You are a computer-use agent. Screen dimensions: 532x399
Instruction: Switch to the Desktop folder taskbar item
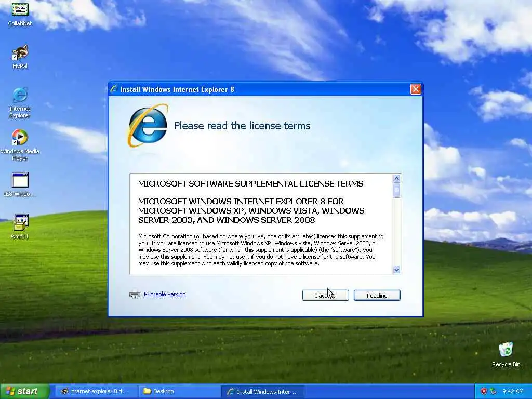click(179, 392)
